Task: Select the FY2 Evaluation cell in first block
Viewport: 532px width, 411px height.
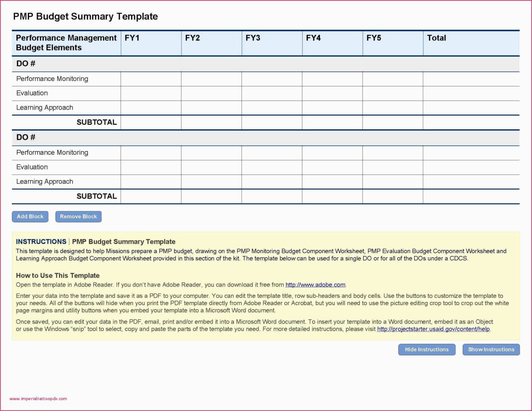Action: coord(211,93)
